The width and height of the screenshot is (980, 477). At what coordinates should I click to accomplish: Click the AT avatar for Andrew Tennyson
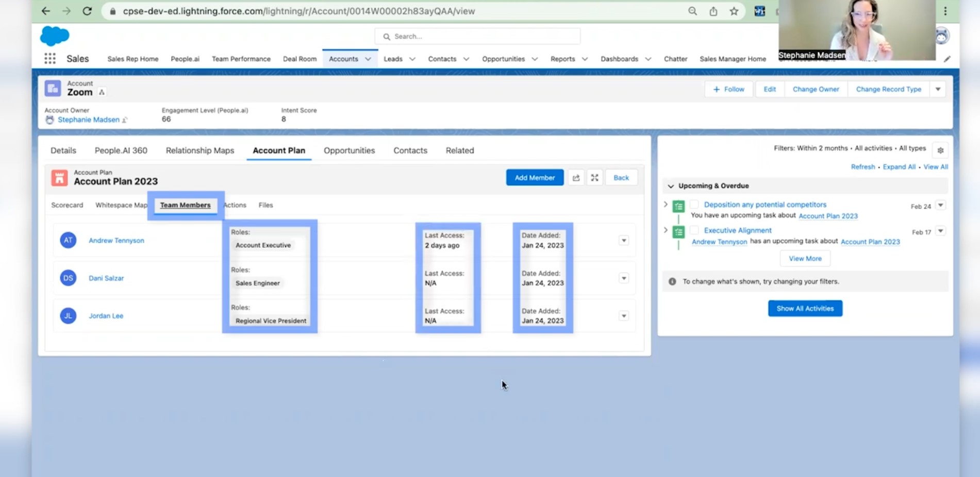click(x=68, y=240)
